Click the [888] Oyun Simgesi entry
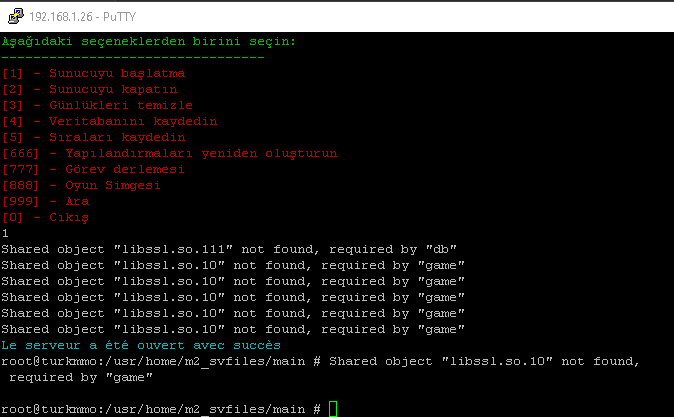674x417 pixels. 81,185
